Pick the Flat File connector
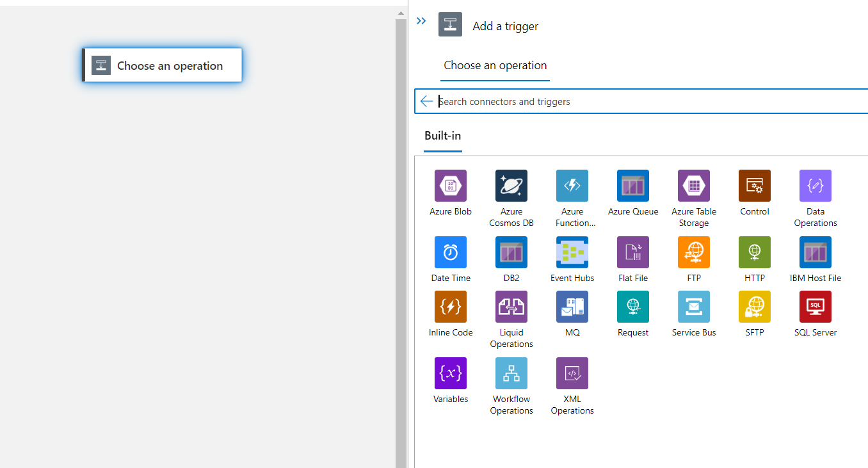The image size is (868, 468). pos(633,252)
